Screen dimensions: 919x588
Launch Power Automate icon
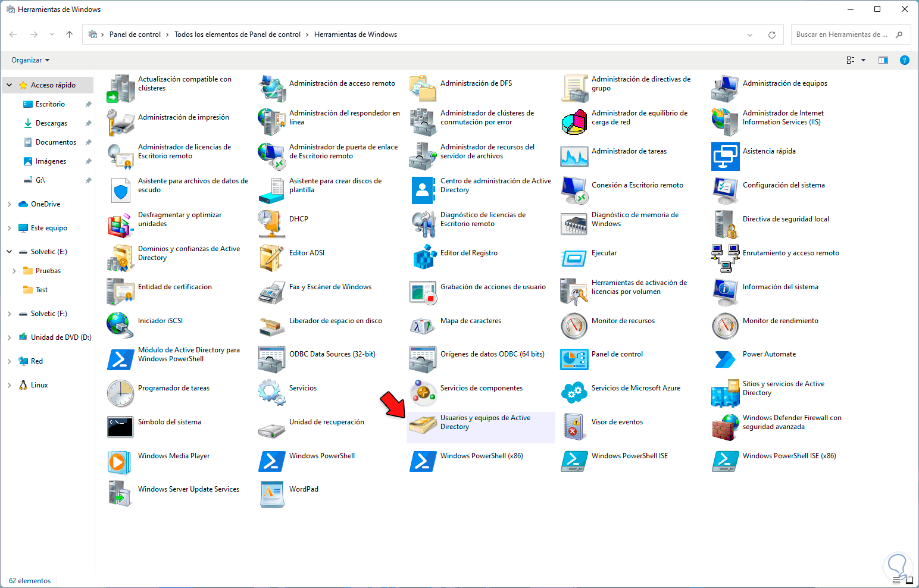tap(726, 359)
